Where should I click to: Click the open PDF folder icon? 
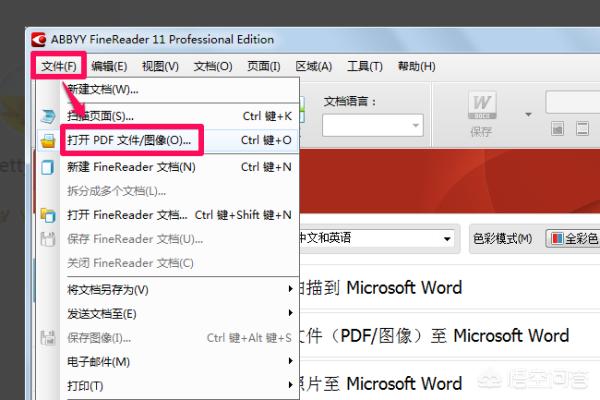(x=46, y=141)
